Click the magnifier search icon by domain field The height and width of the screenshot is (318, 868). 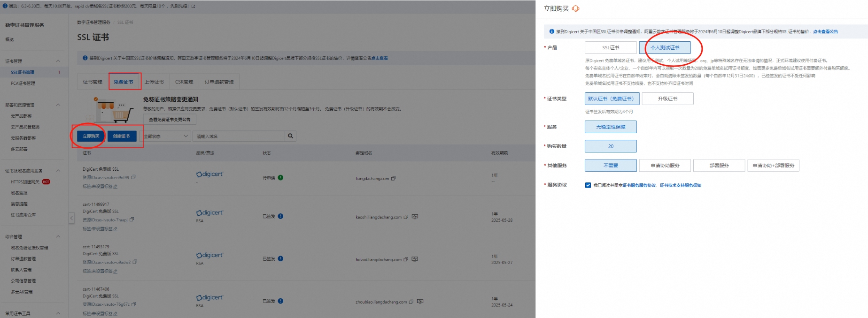(291, 136)
